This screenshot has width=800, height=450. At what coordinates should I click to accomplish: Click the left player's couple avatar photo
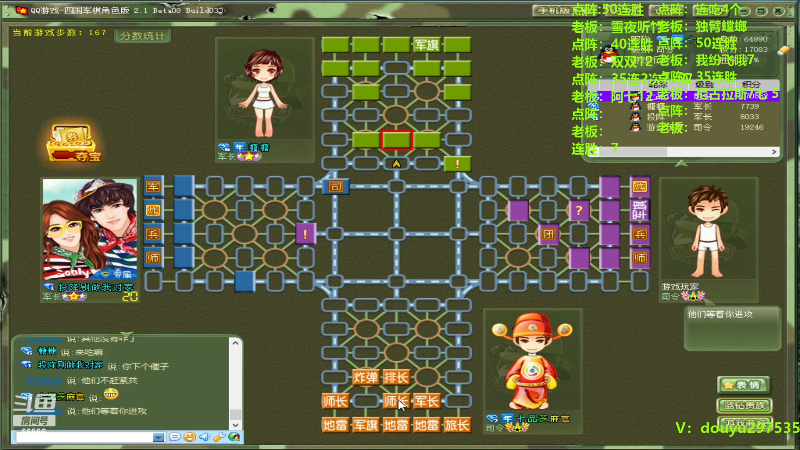click(x=90, y=229)
